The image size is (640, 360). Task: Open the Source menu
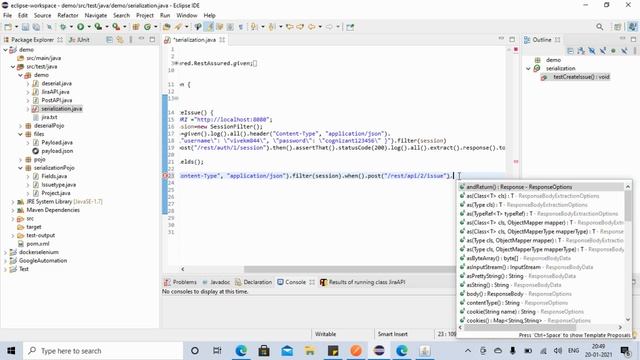click(42, 15)
